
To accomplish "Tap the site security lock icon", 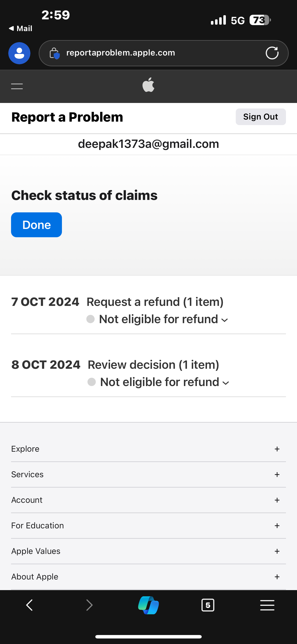I will 54,53.
